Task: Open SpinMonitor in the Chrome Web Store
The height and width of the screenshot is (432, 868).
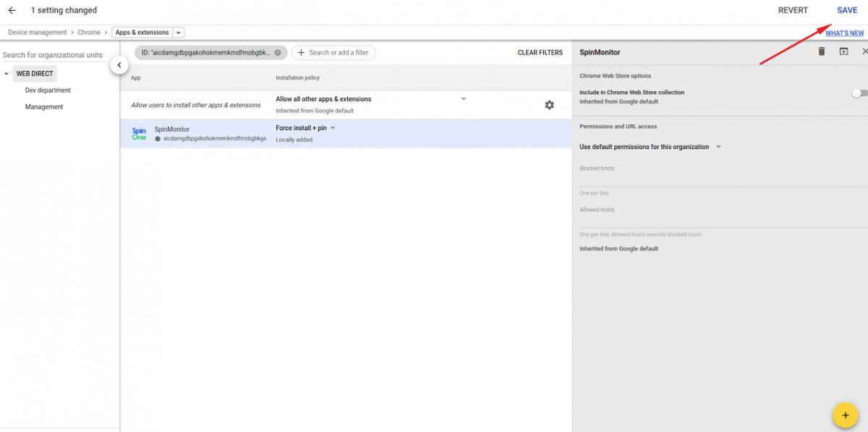Action: (x=843, y=51)
